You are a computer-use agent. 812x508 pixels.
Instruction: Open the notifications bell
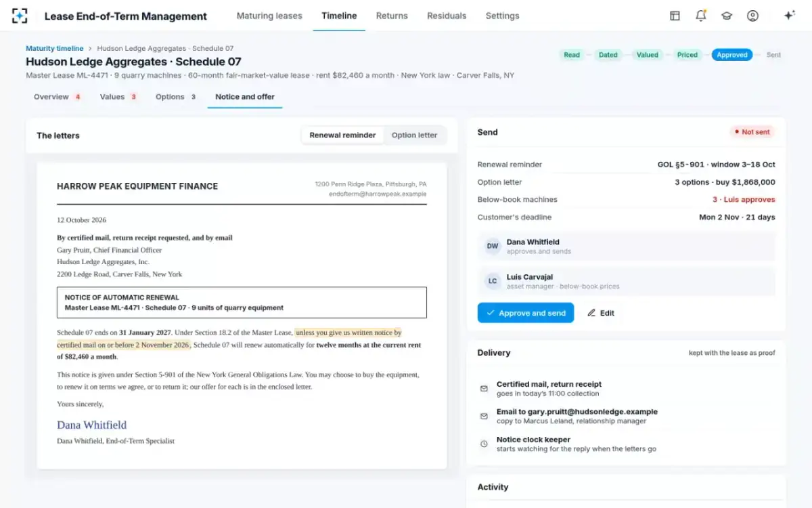(x=701, y=16)
